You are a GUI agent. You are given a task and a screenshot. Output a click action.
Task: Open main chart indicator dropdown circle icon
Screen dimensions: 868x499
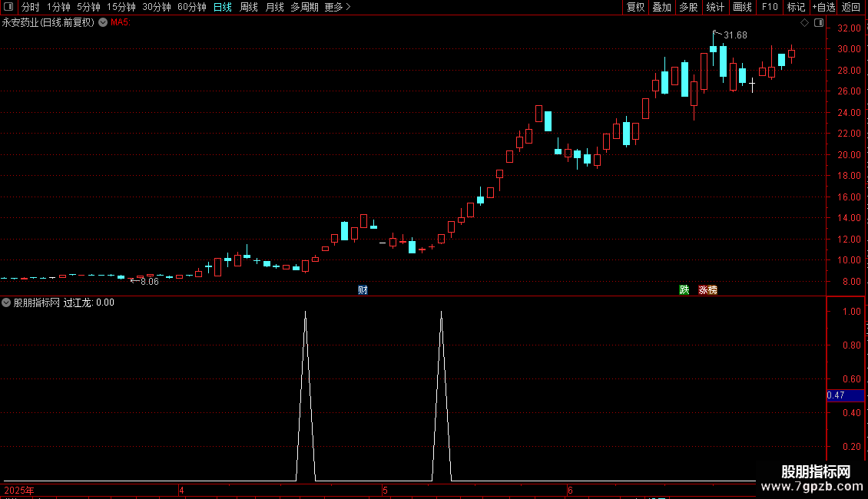point(103,22)
